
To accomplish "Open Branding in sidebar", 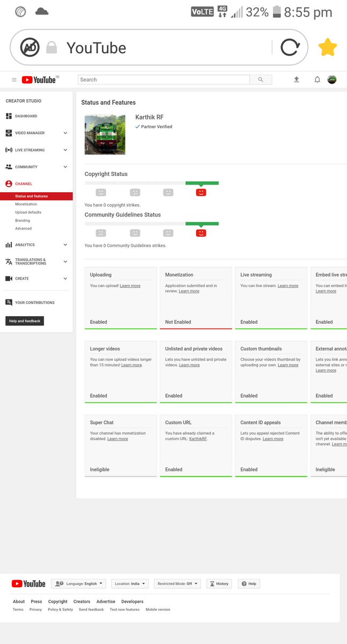I will [x=23, y=220].
